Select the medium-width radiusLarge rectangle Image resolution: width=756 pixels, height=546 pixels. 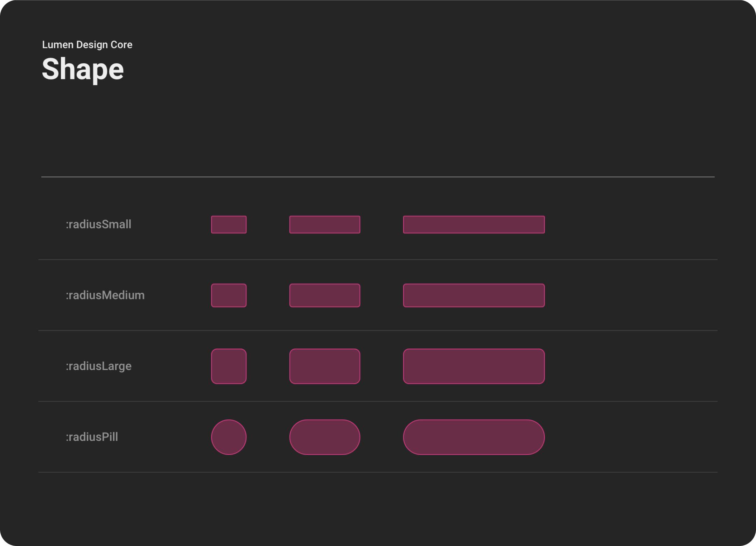tap(324, 366)
